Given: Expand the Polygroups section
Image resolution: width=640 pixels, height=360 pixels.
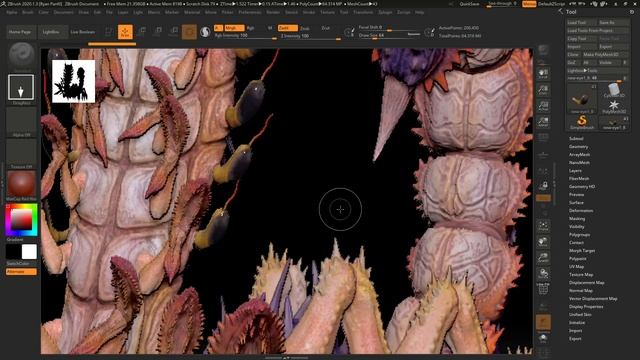Looking at the screenshot, I should 580,235.
